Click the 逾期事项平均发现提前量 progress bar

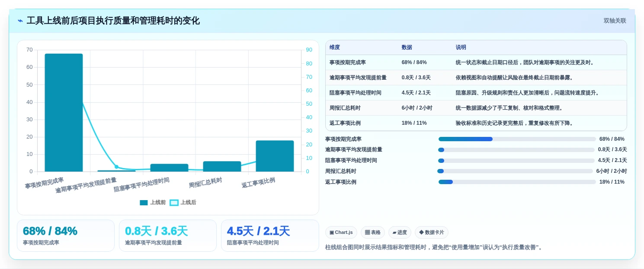tap(516, 150)
